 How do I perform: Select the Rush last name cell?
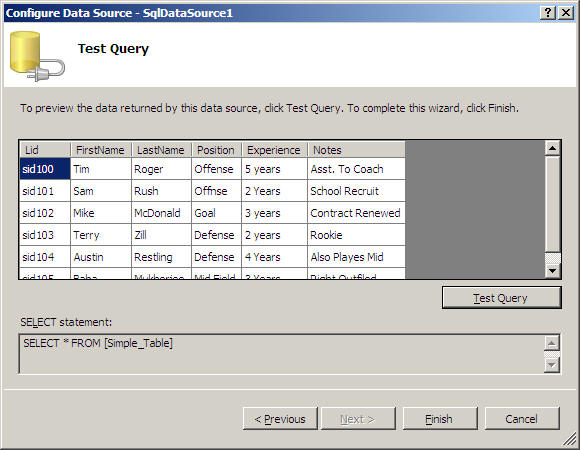click(161, 191)
